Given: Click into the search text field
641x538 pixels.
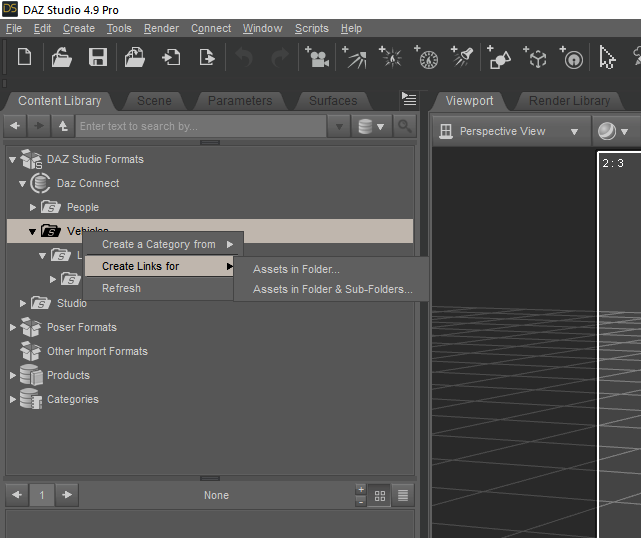Looking at the screenshot, I should [x=201, y=126].
